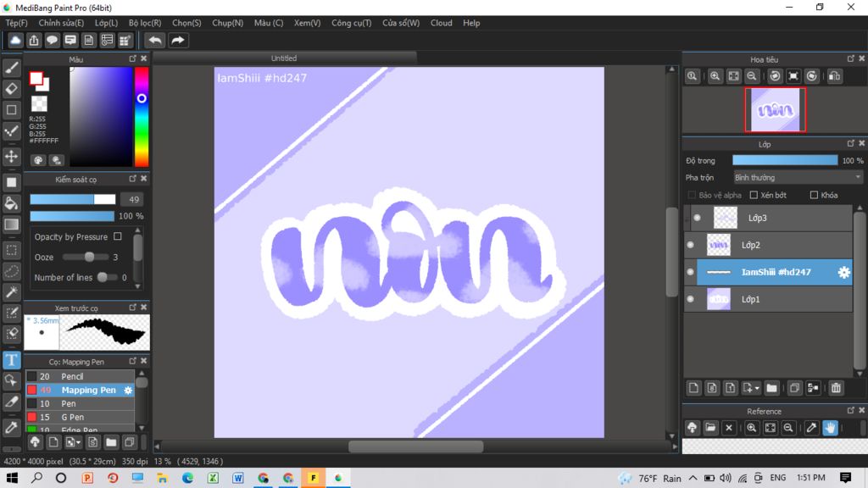
Task: Toggle Bảo vệ alpha checkbox
Action: coord(692,195)
